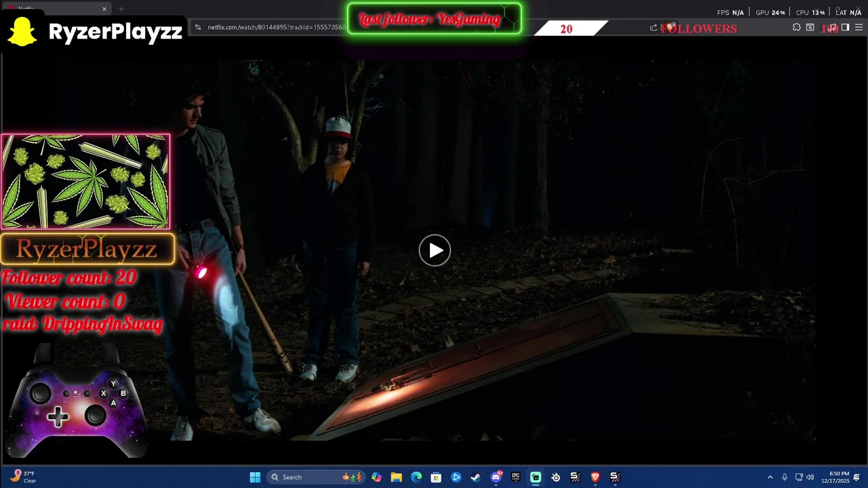Open Epic Games Launcher from the taskbar
Screen dimensions: 868x488
point(515,477)
